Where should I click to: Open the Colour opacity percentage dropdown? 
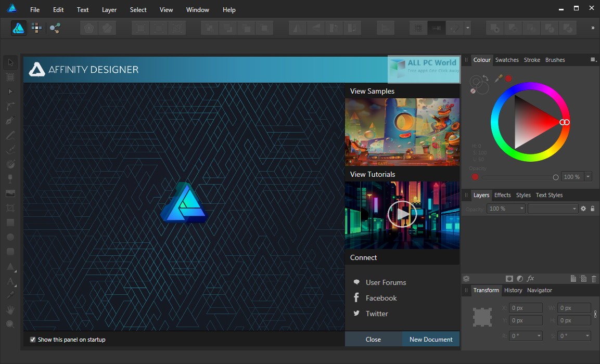pyautogui.click(x=588, y=177)
